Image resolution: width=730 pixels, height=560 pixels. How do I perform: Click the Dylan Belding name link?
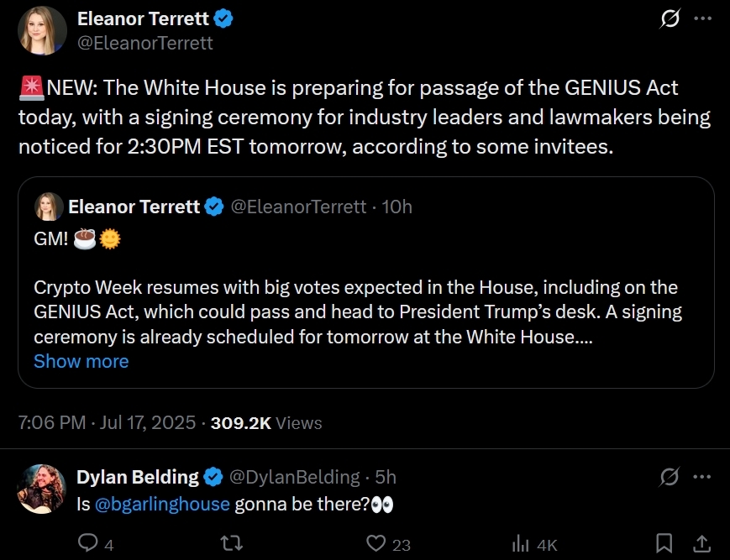[138, 477]
